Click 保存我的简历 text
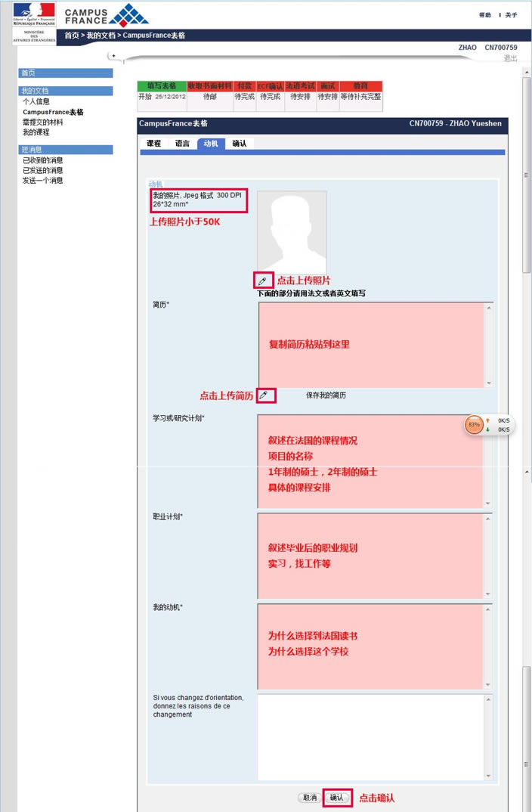 pos(326,395)
